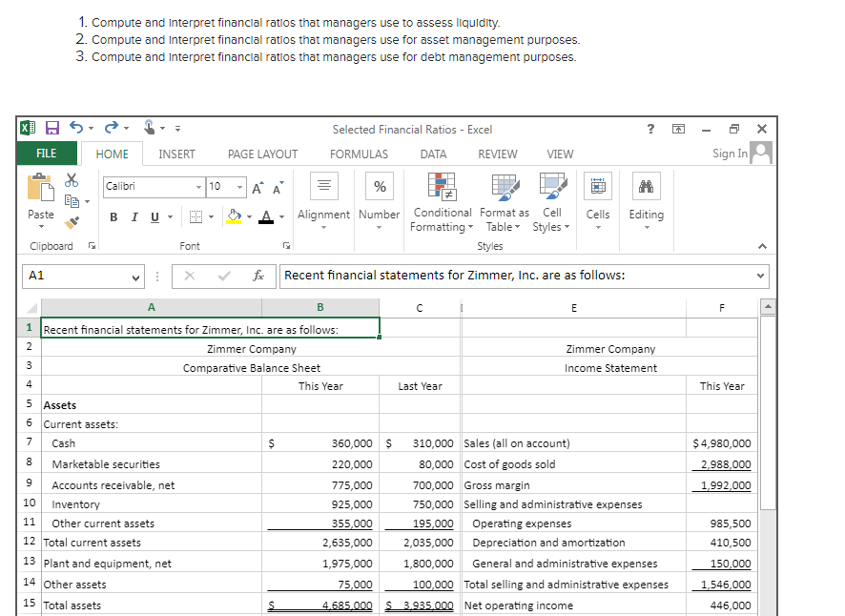Image resolution: width=845 pixels, height=616 pixels.
Task: Cancel formula entry X icon
Action: coord(189,276)
